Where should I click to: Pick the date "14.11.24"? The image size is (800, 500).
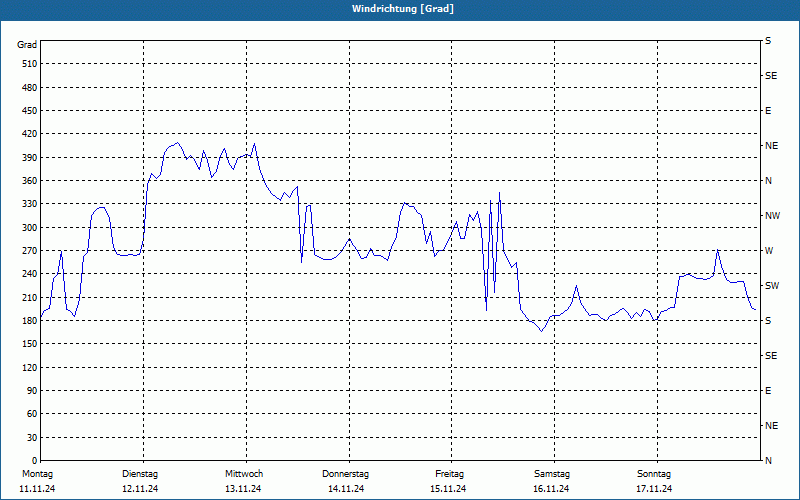(x=346, y=489)
